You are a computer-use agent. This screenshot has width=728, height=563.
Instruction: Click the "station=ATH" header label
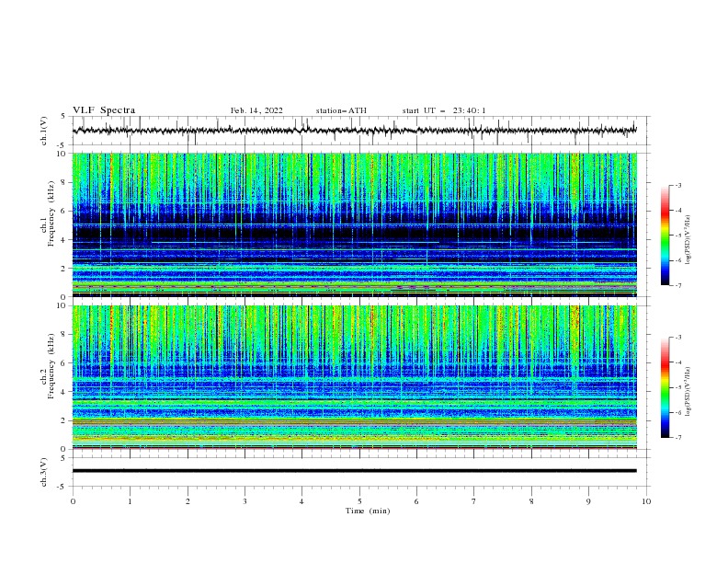pyautogui.click(x=341, y=110)
